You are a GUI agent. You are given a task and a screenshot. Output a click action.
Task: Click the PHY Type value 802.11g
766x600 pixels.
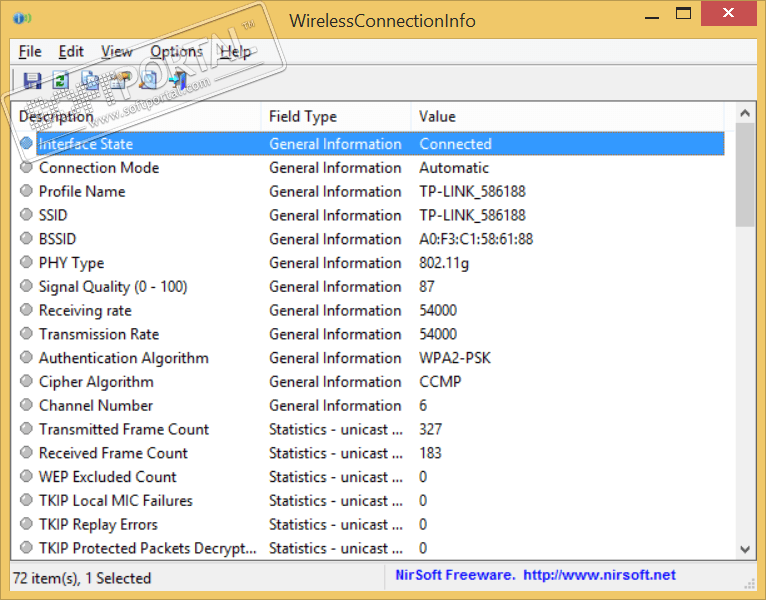444,263
